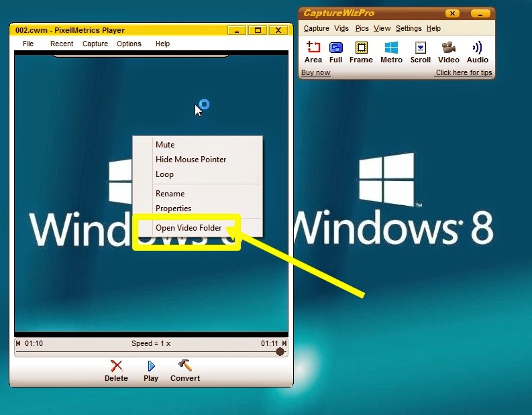Open the Pics menu in CaptureWizPro
The image size is (532, 415).
[x=362, y=28]
